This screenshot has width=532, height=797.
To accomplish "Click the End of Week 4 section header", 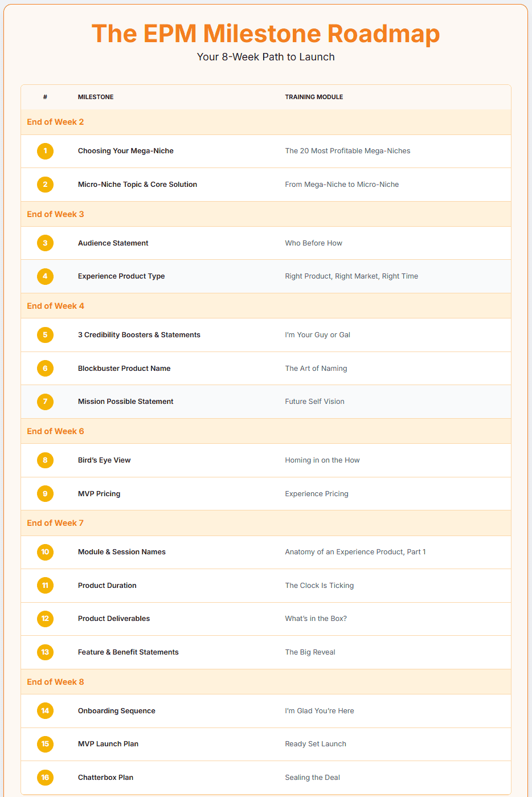I will (266, 306).
